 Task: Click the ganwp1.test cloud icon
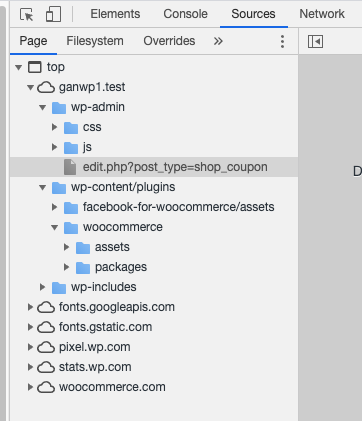[46, 87]
